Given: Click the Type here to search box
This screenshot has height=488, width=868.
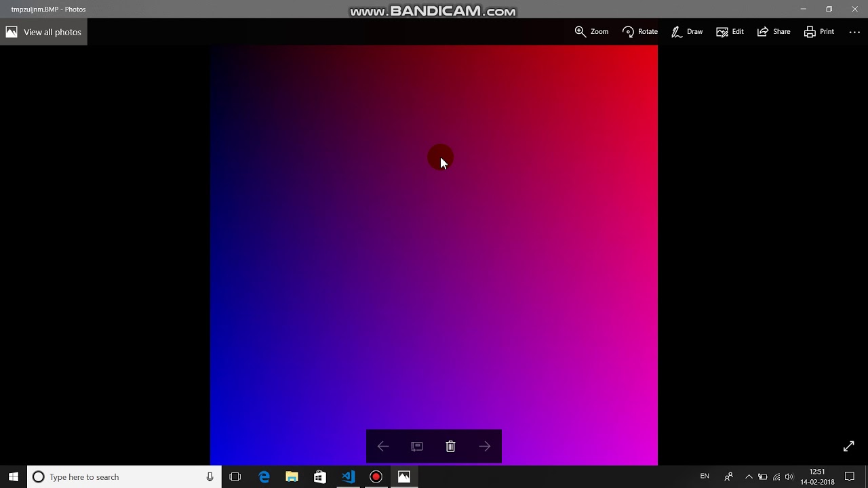Looking at the screenshot, I should pos(124,476).
